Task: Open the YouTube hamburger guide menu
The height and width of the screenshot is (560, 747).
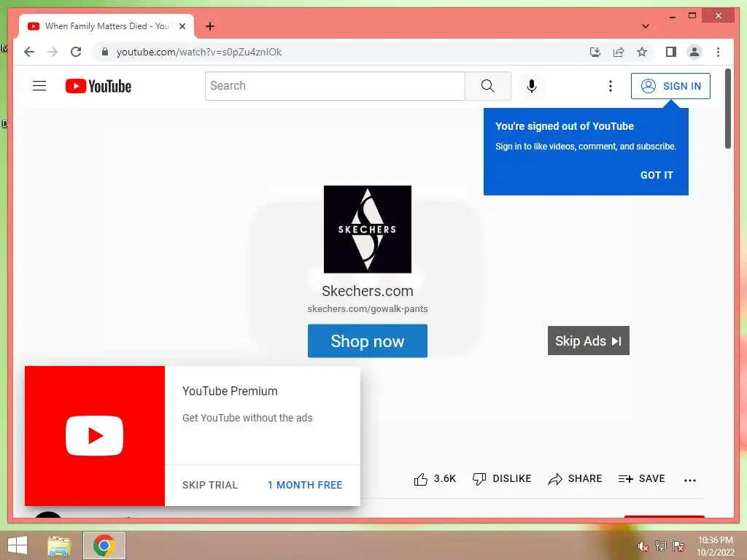Action: point(39,86)
